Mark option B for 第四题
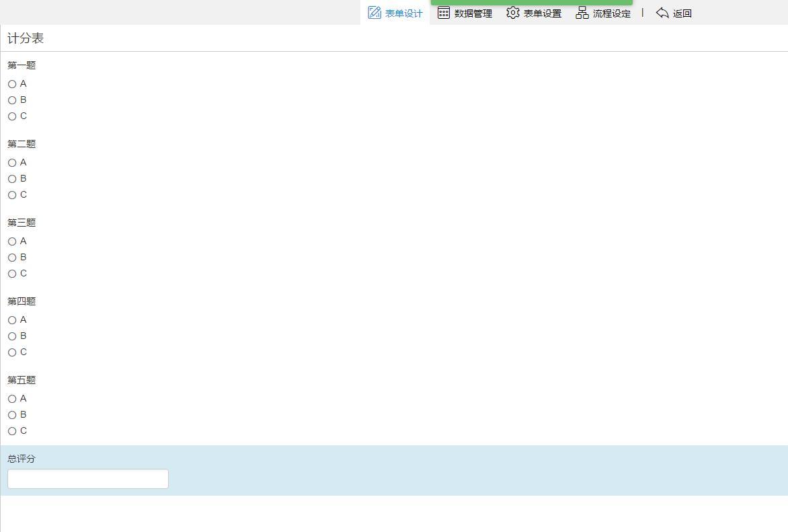Screen dimensions: 788x532 [12, 336]
